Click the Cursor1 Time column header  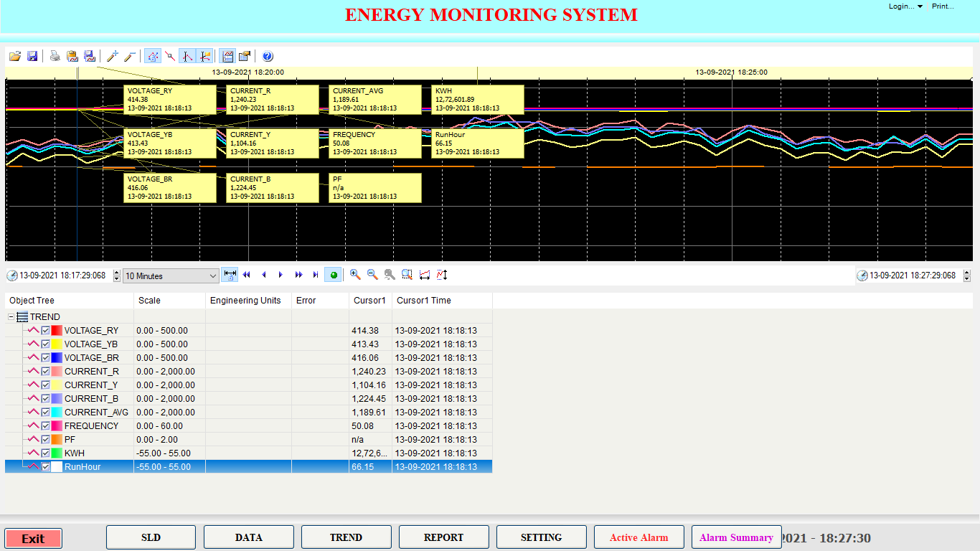[x=442, y=301]
